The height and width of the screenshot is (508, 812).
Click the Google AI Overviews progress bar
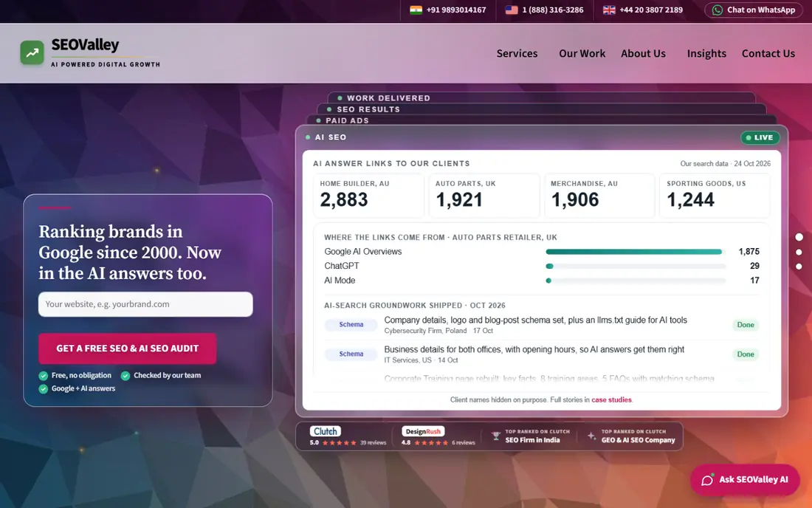pos(636,252)
